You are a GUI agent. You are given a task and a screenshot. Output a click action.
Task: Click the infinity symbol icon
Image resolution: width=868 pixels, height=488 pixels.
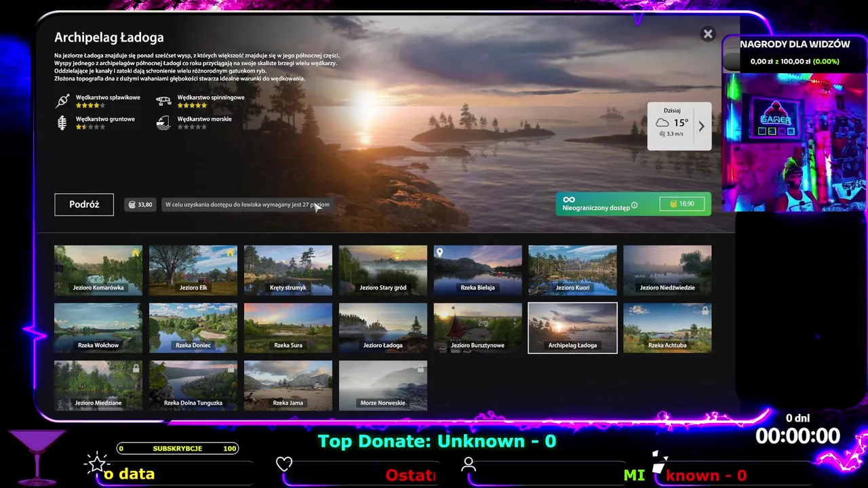(569, 199)
